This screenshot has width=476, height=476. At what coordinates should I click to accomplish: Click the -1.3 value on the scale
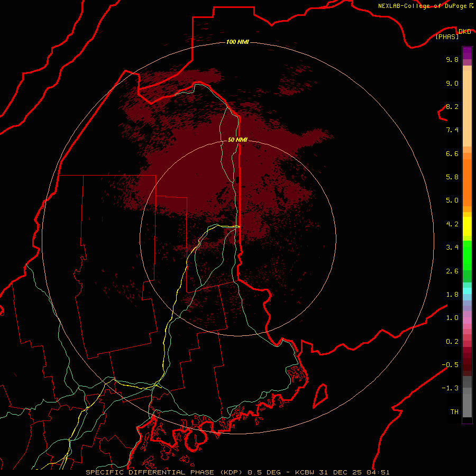coord(450,388)
